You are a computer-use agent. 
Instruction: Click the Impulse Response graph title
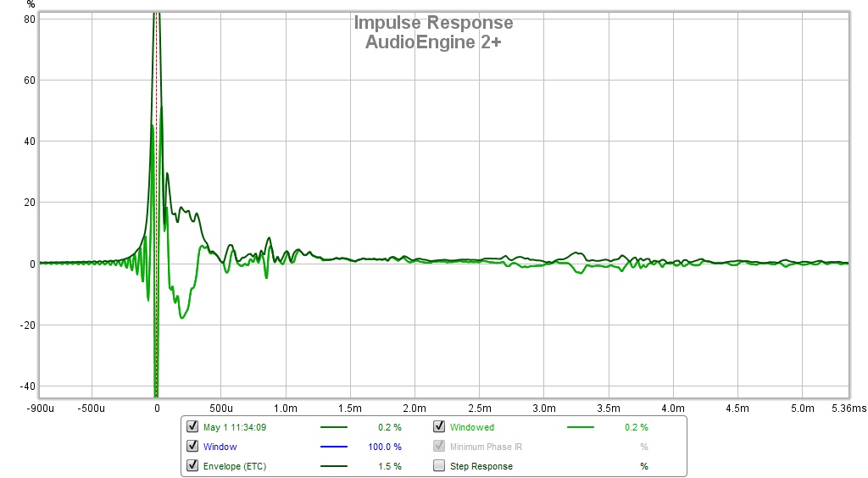coord(433,23)
